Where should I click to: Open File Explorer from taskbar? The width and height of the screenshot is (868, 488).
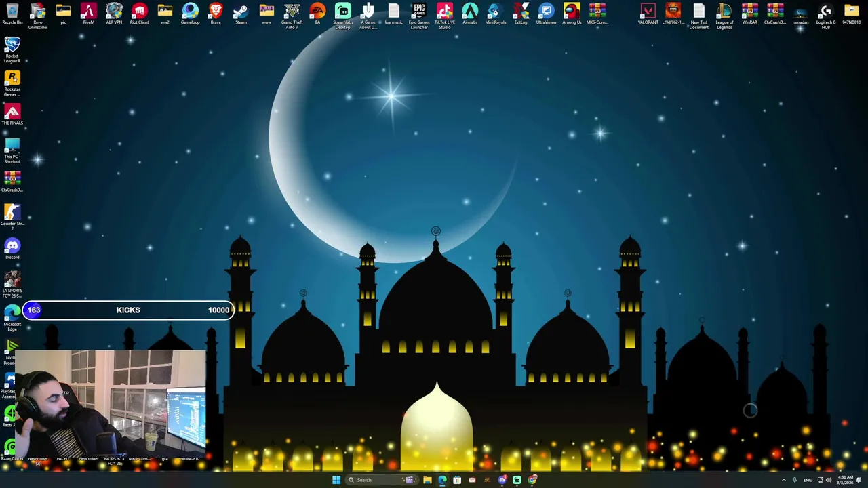(x=427, y=480)
